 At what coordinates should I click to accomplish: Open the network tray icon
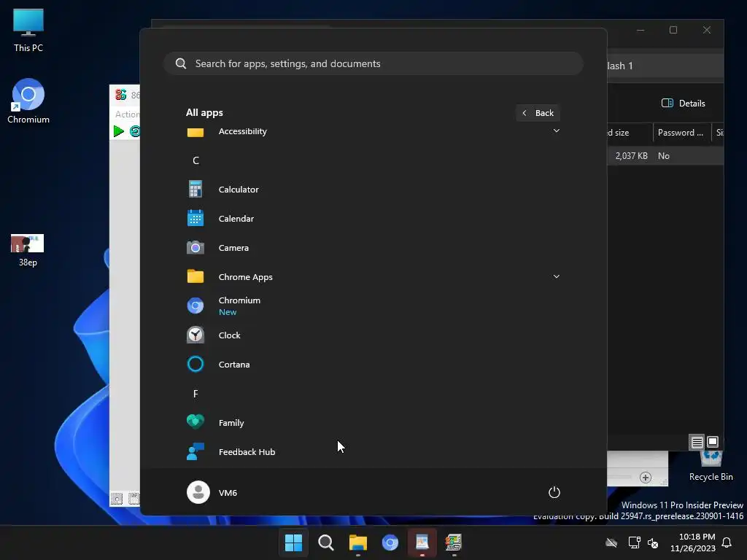(x=634, y=542)
